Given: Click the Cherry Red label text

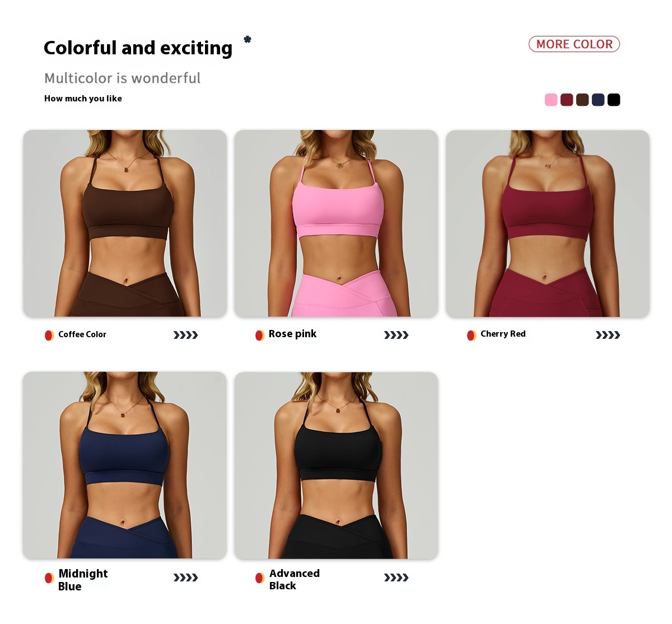Looking at the screenshot, I should [503, 334].
